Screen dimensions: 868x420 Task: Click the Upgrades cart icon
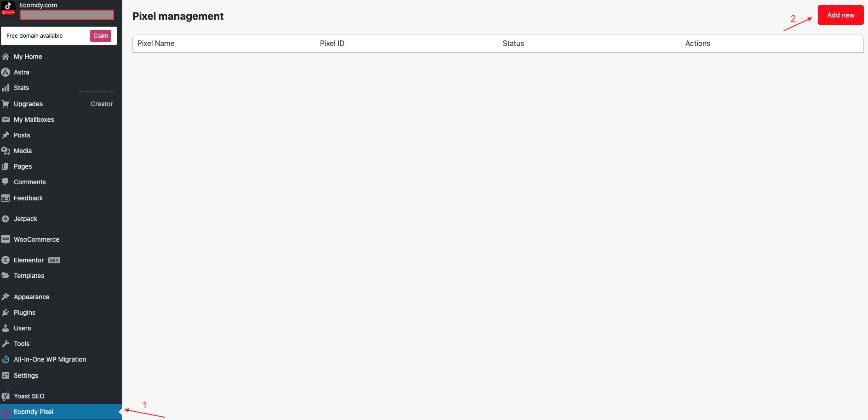click(x=6, y=104)
